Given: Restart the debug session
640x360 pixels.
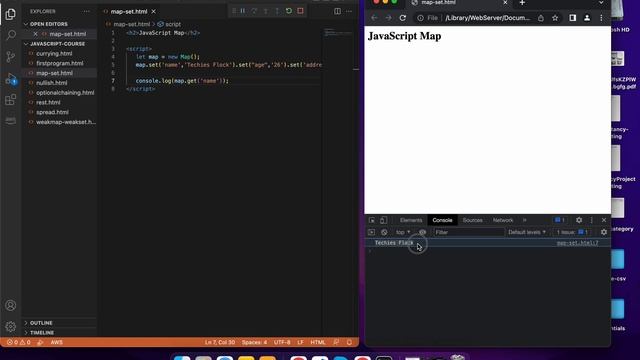Looking at the screenshot, I should pos(289,11).
